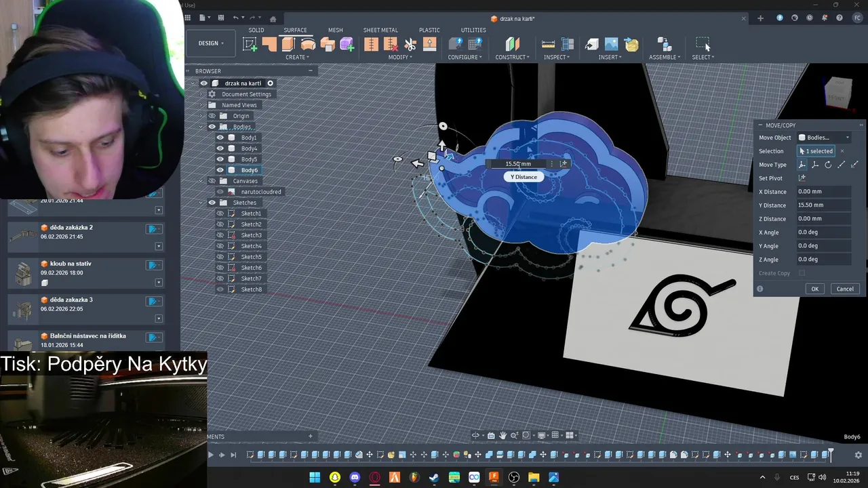Hide Body6 using its eye icon
This screenshot has width=868, height=488.
pyautogui.click(x=220, y=170)
